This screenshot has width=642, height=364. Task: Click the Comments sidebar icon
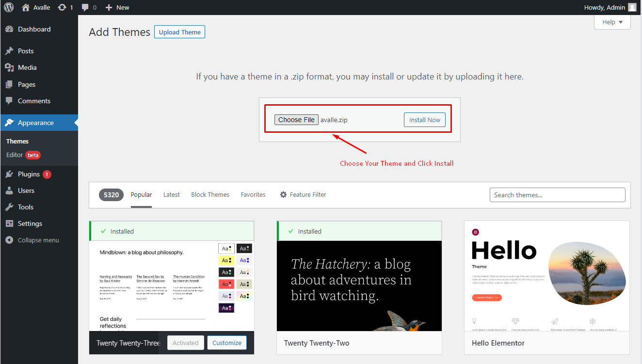9,101
